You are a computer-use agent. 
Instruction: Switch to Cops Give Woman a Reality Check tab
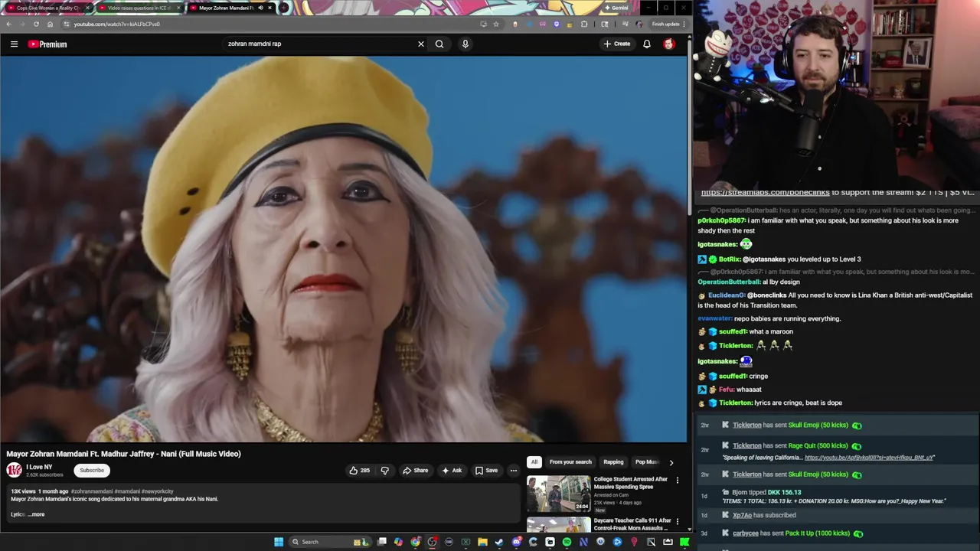[x=47, y=8]
